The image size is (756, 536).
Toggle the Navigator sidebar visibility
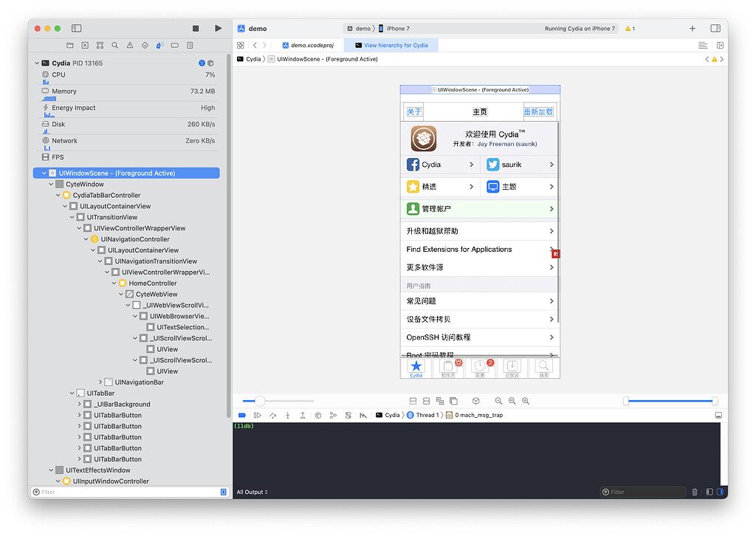pos(76,27)
